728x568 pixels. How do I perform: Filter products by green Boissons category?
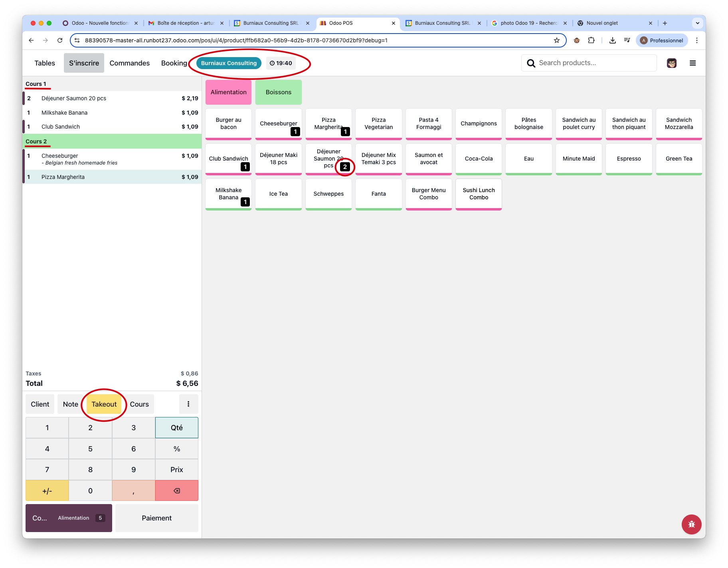(x=278, y=92)
